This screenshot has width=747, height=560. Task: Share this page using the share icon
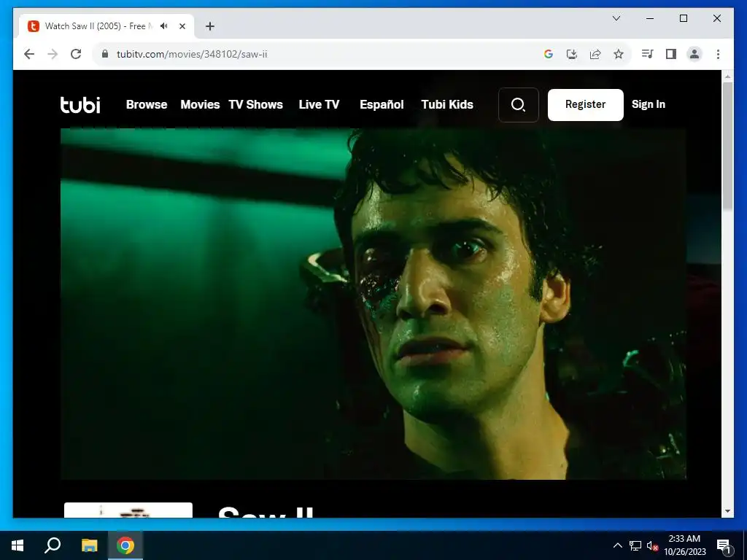[x=595, y=54]
